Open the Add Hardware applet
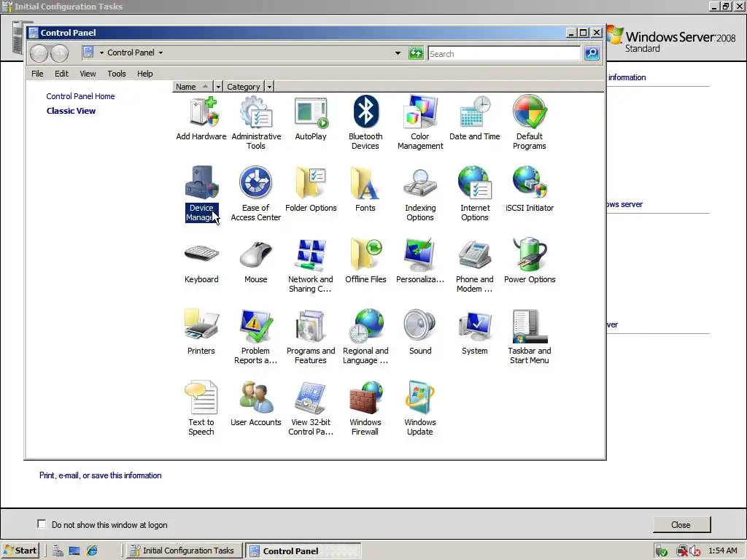Screen dimensions: 747x560 click(201, 118)
